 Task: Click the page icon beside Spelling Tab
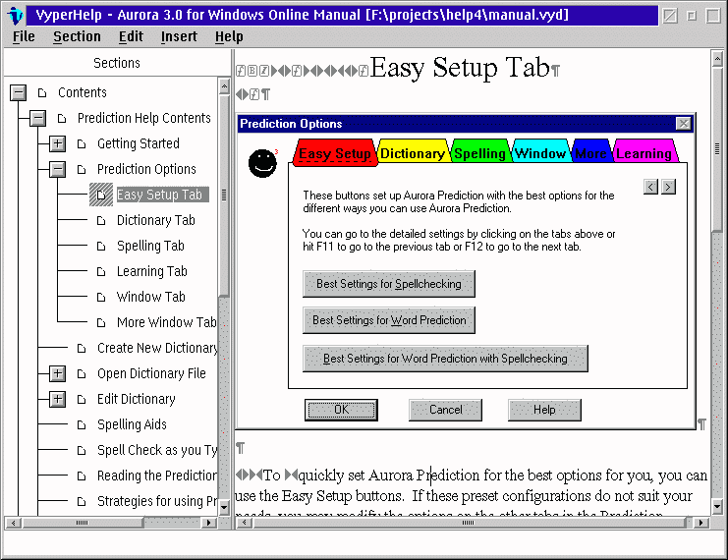(101, 246)
